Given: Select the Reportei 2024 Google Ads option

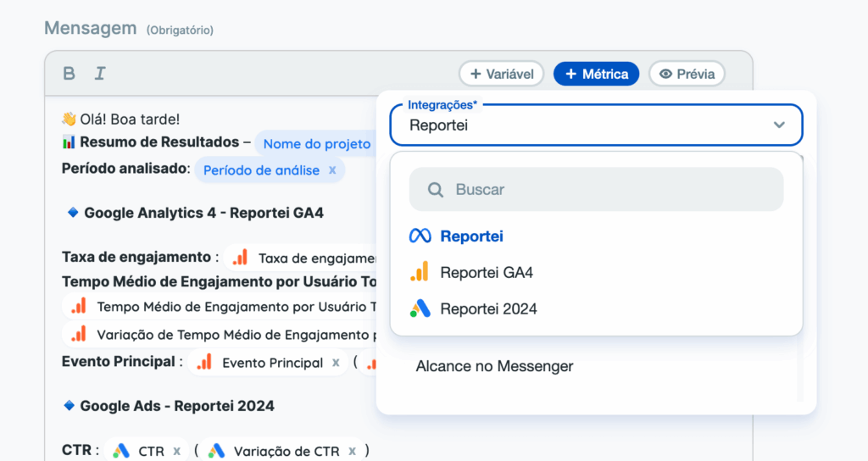Looking at the screenshot, I should (x=596, y=308).
